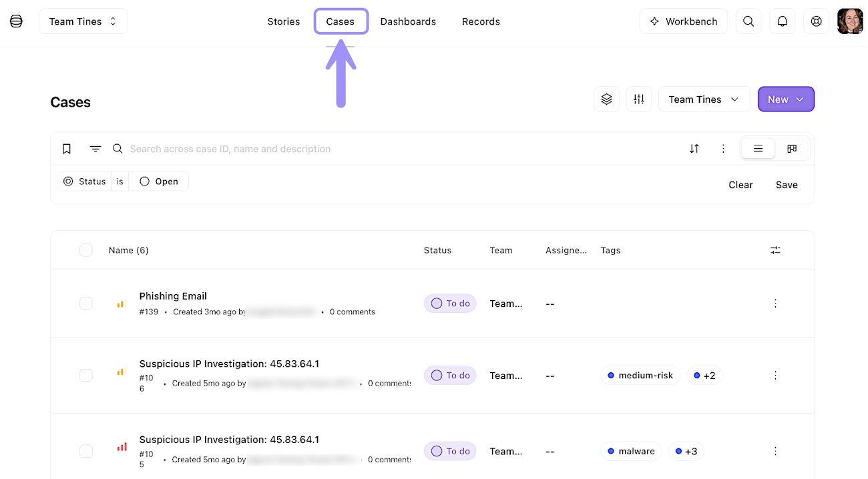Check the Phishing Email case checkbox
The height and width of the screenshot is (479, 868).
click(86, 304)
